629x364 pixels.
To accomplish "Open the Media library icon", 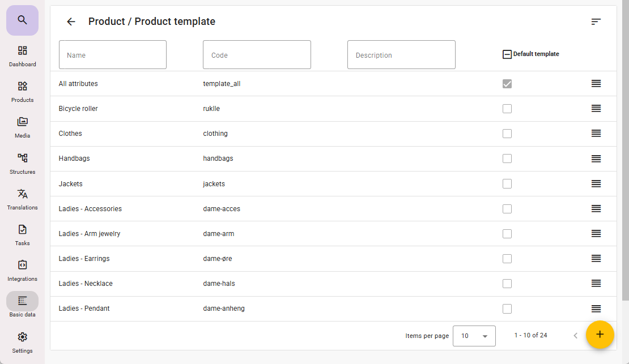I will point(22,127).
